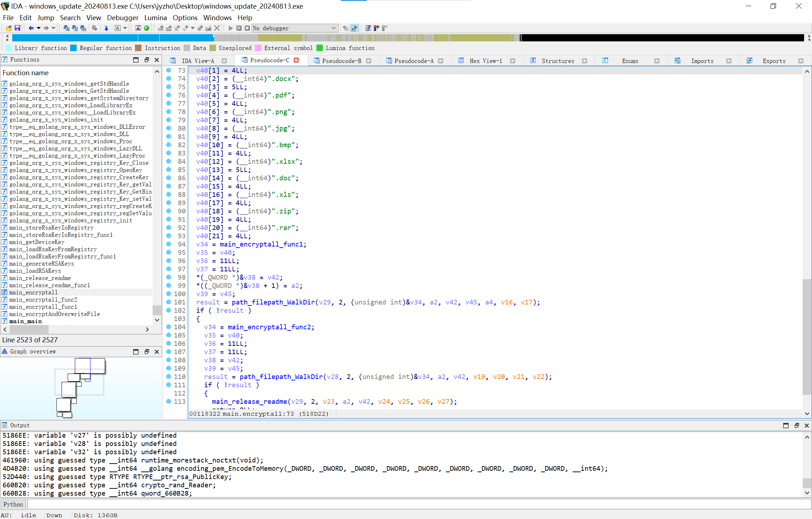Pause the debugger process
Viewport: 812px width, 519px height.
tap(239, 28)
